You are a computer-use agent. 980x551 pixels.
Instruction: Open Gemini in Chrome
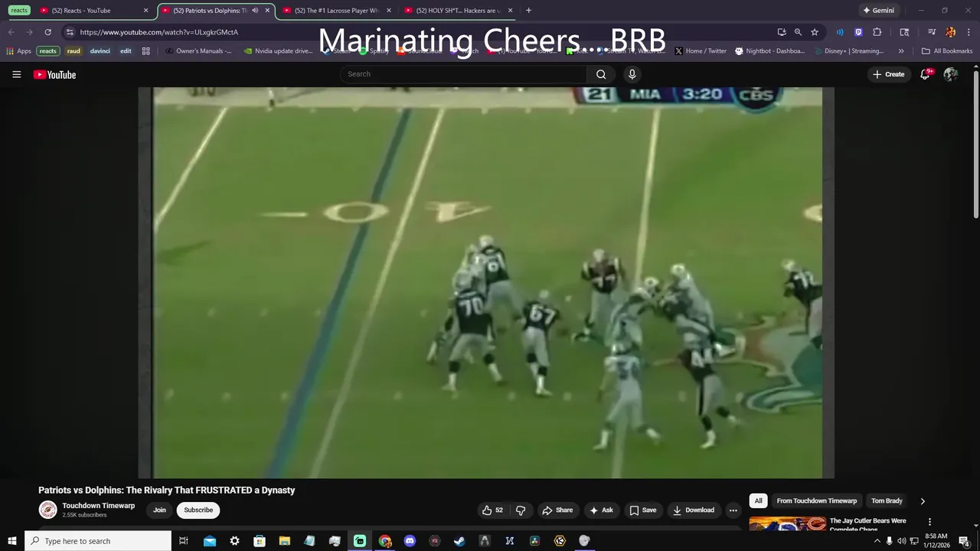click(x=878, y=11)
